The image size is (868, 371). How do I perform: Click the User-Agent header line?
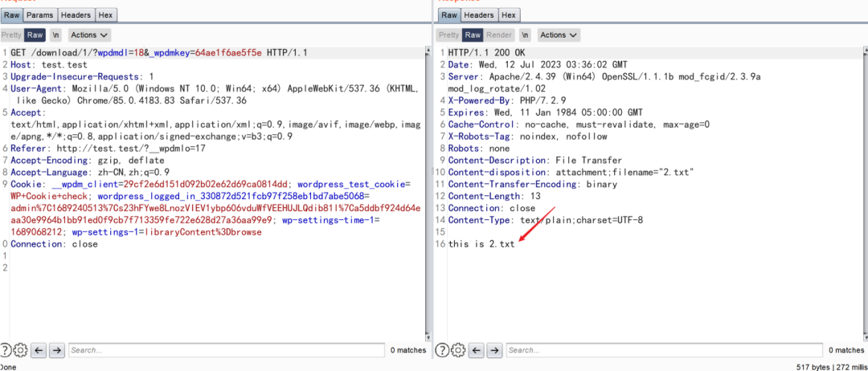pyautogui.click(x=215, y=95)
